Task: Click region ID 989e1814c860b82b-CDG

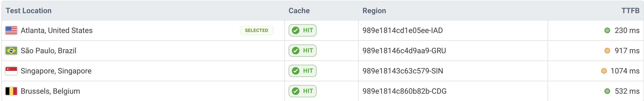Action: tap(404, 91)
